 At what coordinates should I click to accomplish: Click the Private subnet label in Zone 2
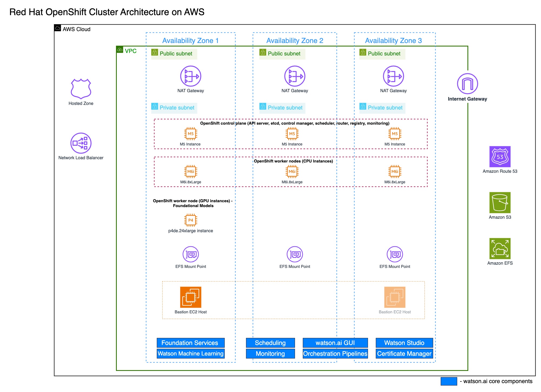285,108
